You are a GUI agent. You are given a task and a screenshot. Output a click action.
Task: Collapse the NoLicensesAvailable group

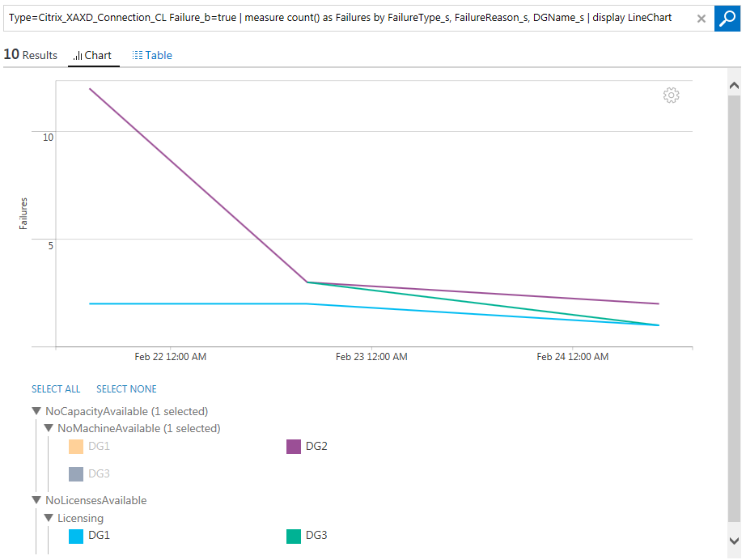tap(36, 501)
